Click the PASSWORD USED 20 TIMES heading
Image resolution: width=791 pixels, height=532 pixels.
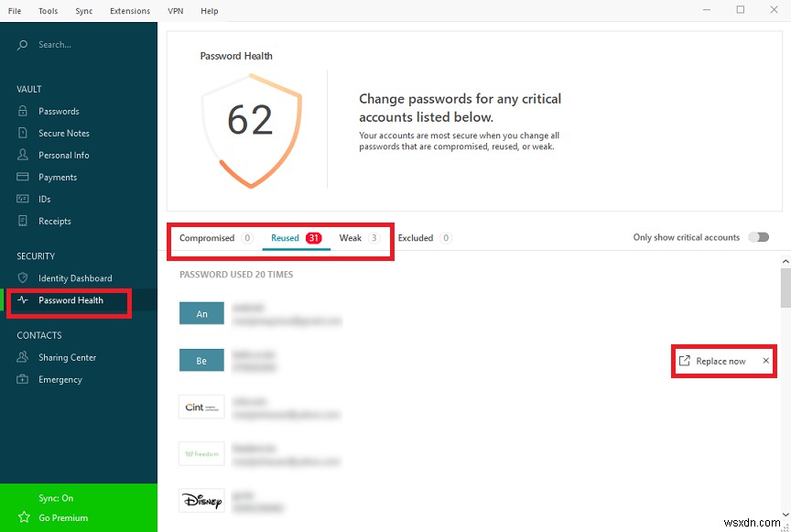point(236,275)
